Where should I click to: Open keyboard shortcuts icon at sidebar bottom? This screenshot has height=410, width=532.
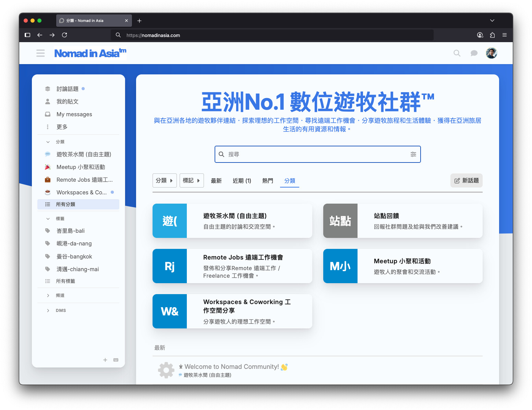click(116, 360)
